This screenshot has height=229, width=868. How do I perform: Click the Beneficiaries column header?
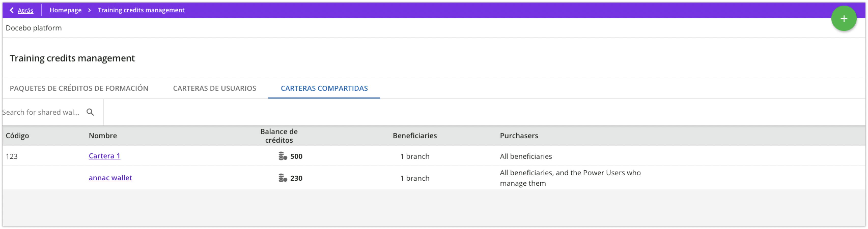pyautogui.click(x=414, y=136)
